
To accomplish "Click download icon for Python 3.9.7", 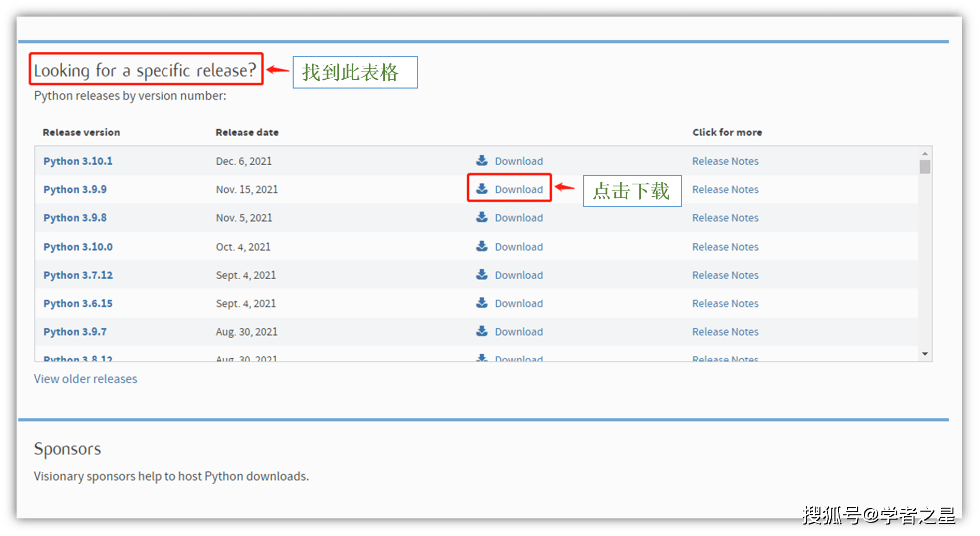I will [482, 331].
